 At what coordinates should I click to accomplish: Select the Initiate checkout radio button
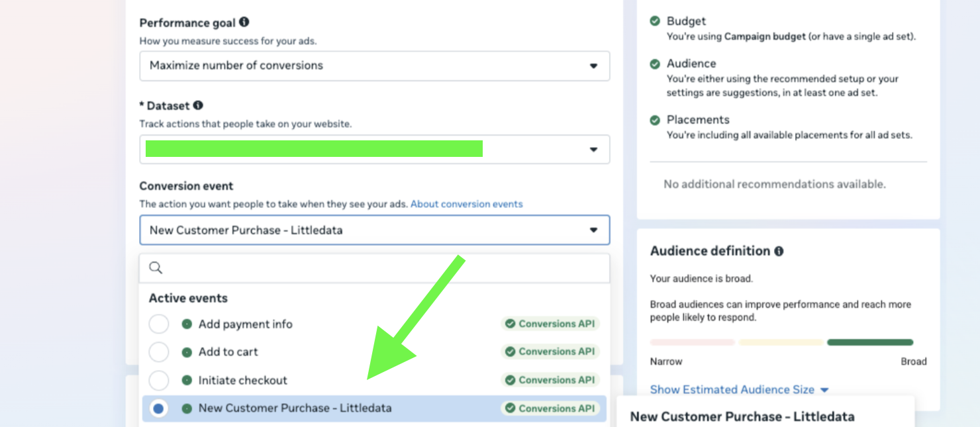click(x=159, y=381)
